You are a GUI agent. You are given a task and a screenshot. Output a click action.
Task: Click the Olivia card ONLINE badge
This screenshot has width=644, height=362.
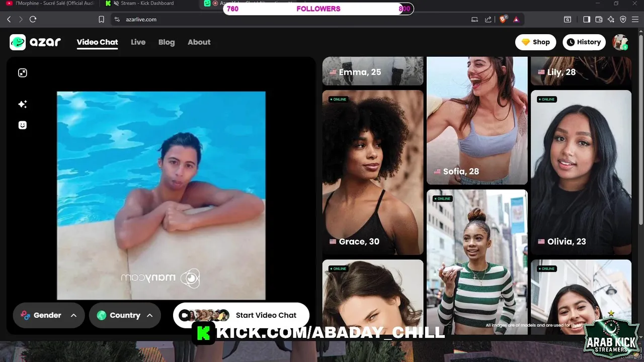[x=546, y=99]
